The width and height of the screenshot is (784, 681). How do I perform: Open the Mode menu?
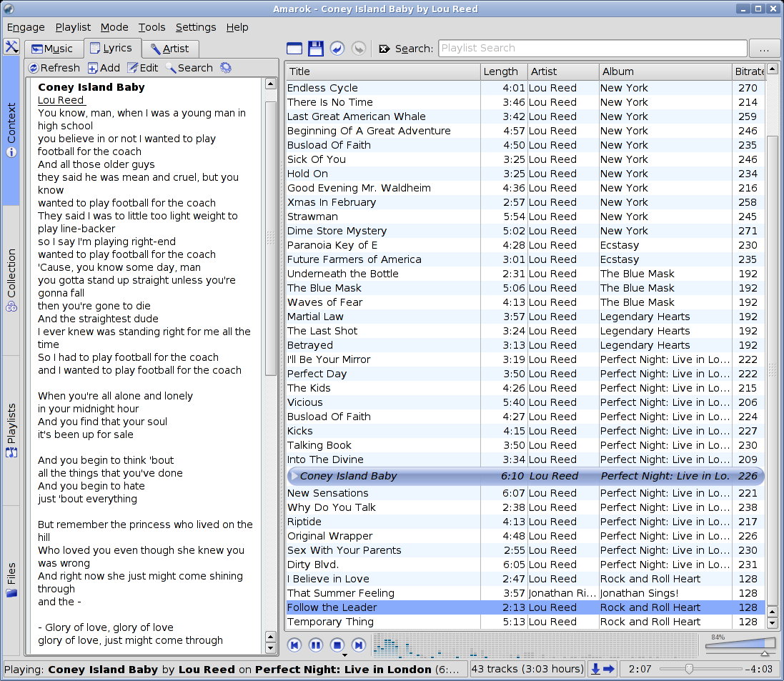114,27
